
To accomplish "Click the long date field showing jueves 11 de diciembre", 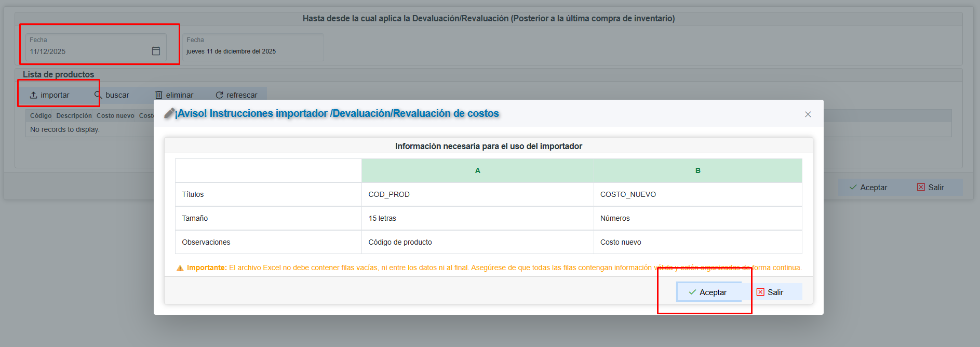I will coord(252,51).
